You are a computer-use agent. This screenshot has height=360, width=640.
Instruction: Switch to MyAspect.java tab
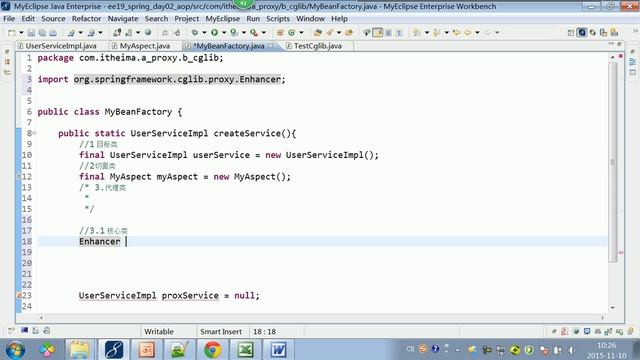coord(144,46)
